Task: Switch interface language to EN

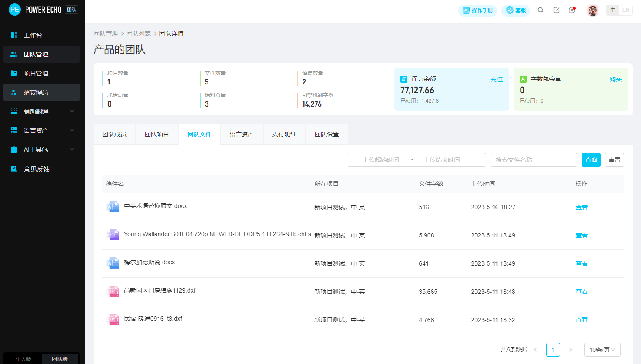Action: click(626, 10)
